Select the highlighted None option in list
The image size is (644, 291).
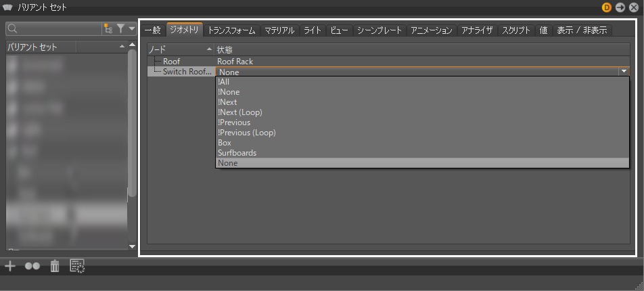coord(422,163)
